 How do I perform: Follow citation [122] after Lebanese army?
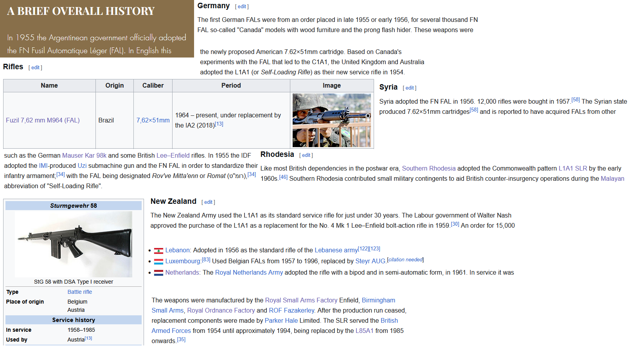pos(363,249)
